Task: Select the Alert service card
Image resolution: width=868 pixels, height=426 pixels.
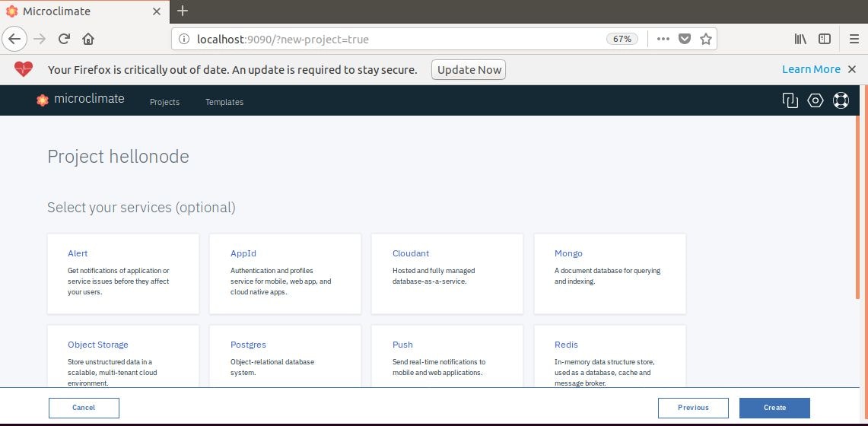Action: pyautogui.click(x=123, y=274)
